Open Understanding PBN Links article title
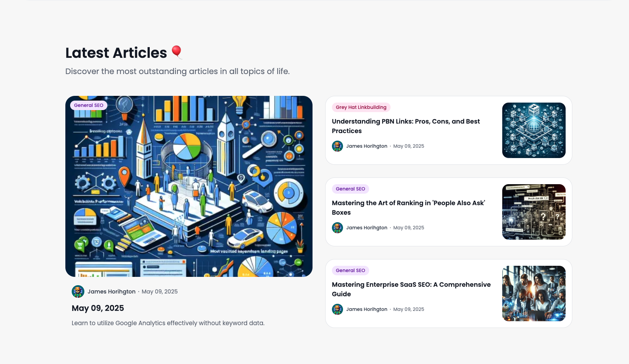The height and width of the screenshot is (364, 629). pyautogui.click(x=406, y=126)
